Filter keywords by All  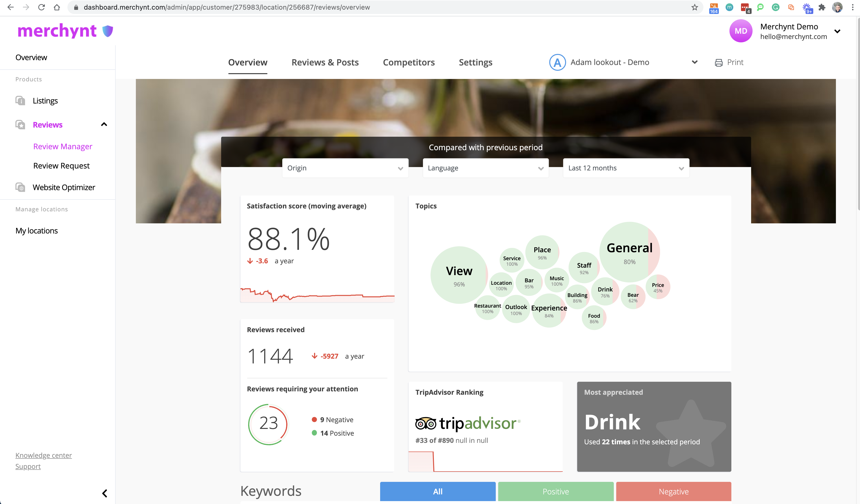click(x=437, y=491)
